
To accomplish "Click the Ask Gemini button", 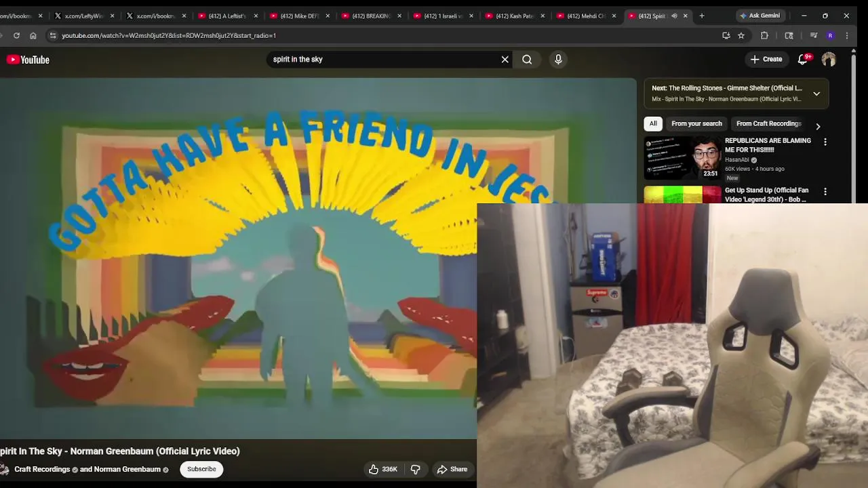I will [759, 16].
